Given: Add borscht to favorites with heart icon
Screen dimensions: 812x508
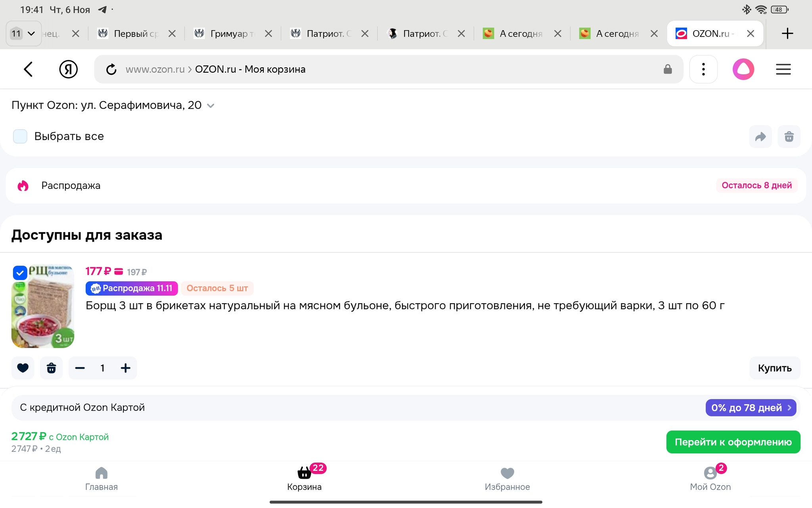Looking at the screenshot, I should point(23,368).
